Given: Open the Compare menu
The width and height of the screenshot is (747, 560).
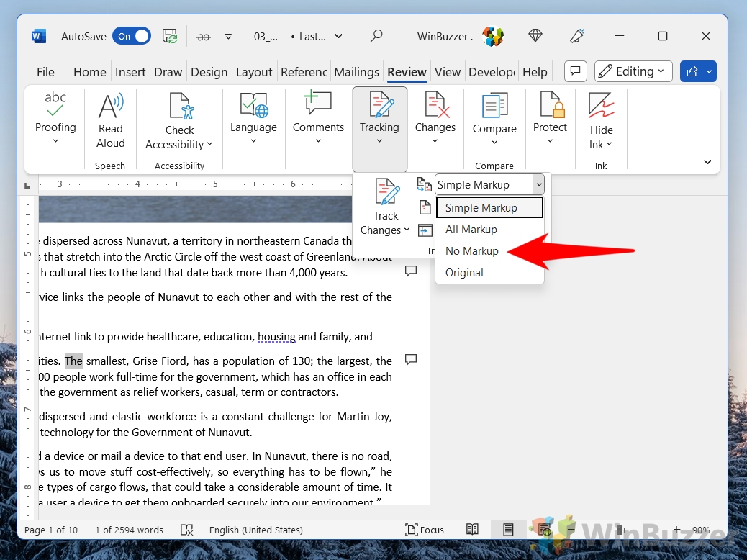Looking at the screenshot, I should coord(494,120).
